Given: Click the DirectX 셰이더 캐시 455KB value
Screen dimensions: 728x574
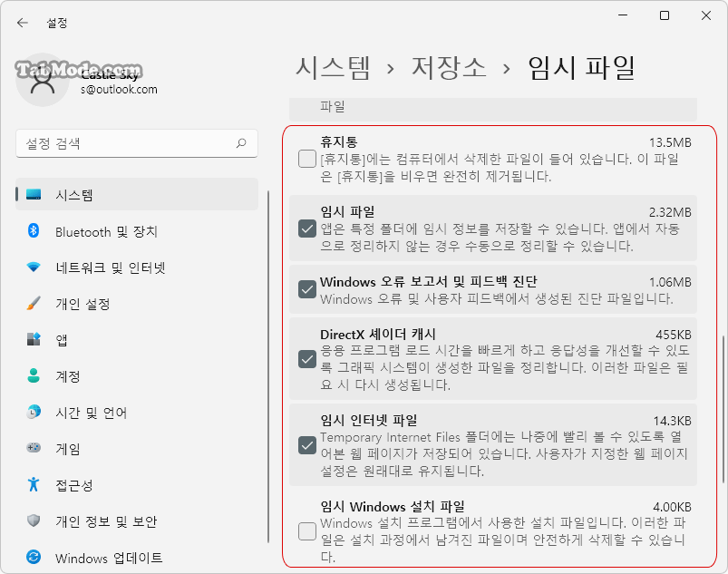Looking at the screenshot, I should (x=674, y=335).
